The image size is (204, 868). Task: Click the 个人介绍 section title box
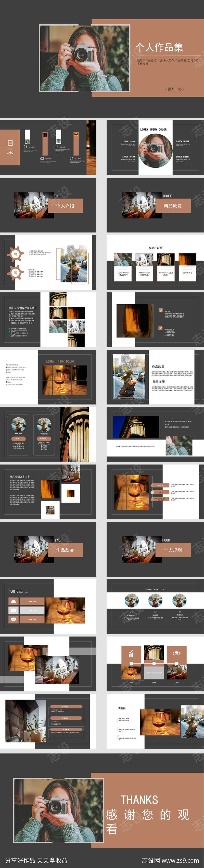(65, 206)
